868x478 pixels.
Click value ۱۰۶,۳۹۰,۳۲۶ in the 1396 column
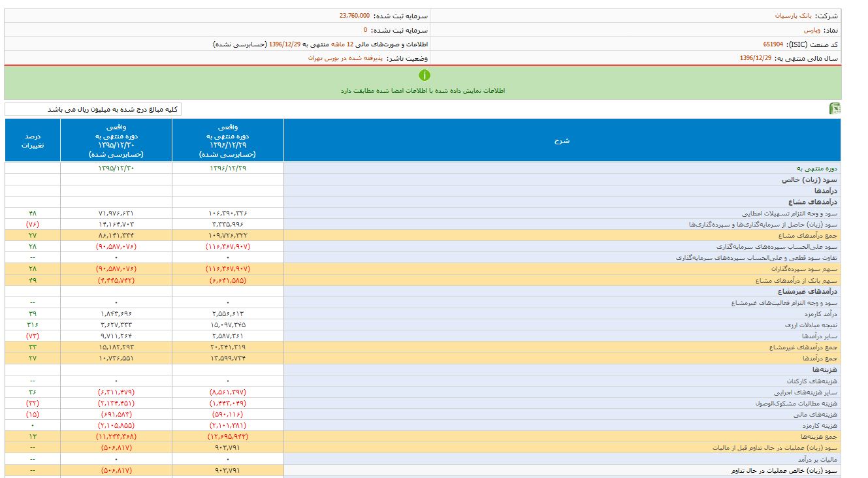point(228,214)
